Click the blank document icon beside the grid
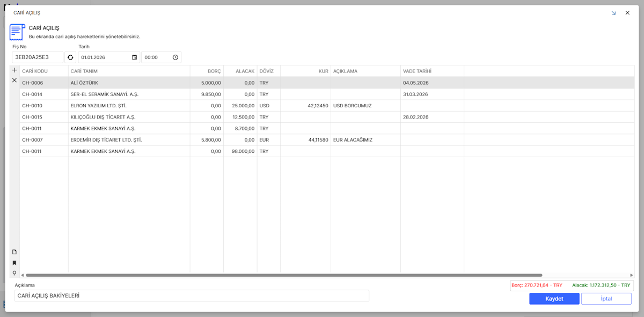The width and height of the screenshot is (644, 317). coord(14,252)
